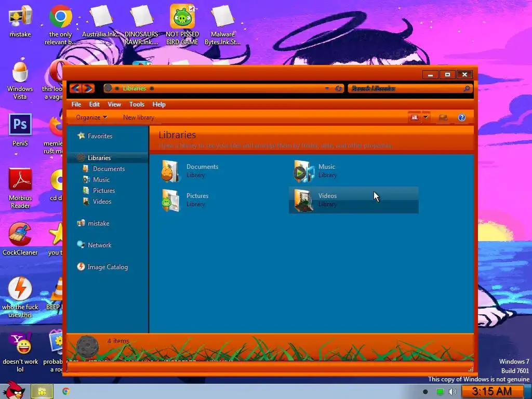Change view with the view icon button
The width and height of the screenshot is (532, 399).
(414, 117)
